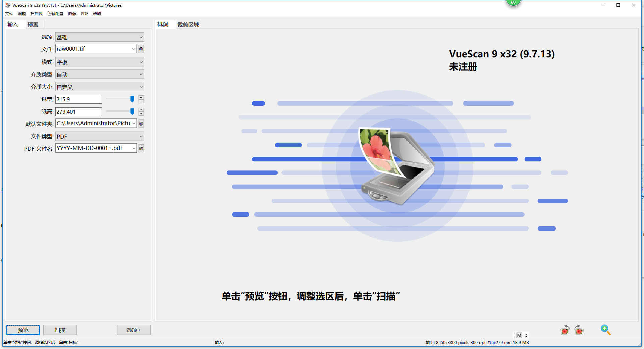Screen dimensions: 644x349
Task: Open the 模式 dropdown showing 平板
Action: pos(100,62)
